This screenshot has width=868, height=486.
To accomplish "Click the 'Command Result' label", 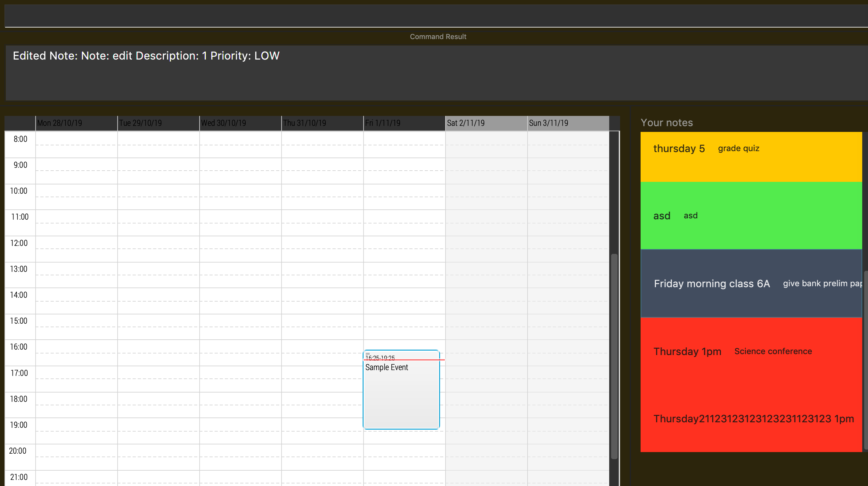I will coord(438,36).
